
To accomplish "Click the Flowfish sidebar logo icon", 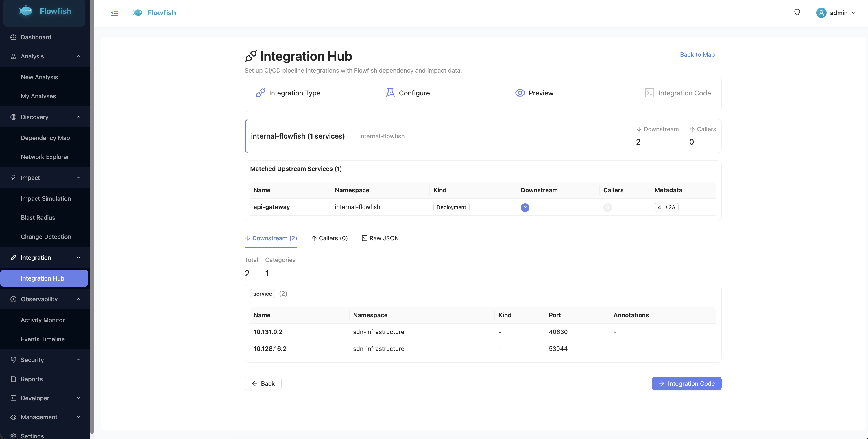I will tap(26, 11).
